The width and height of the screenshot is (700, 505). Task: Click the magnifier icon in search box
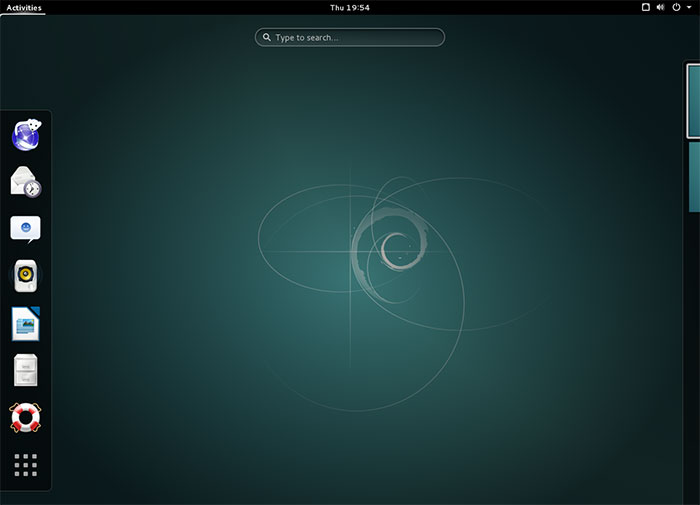[266, 37]
